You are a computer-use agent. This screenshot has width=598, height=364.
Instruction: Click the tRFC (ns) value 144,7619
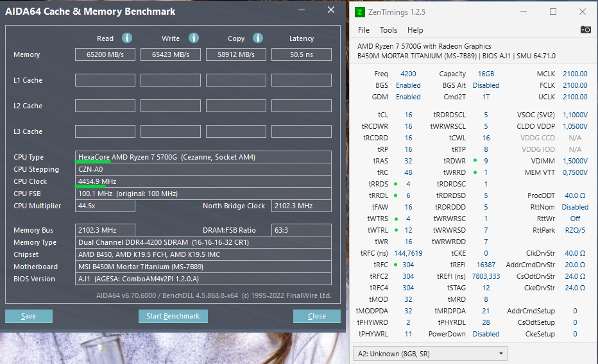408,253
